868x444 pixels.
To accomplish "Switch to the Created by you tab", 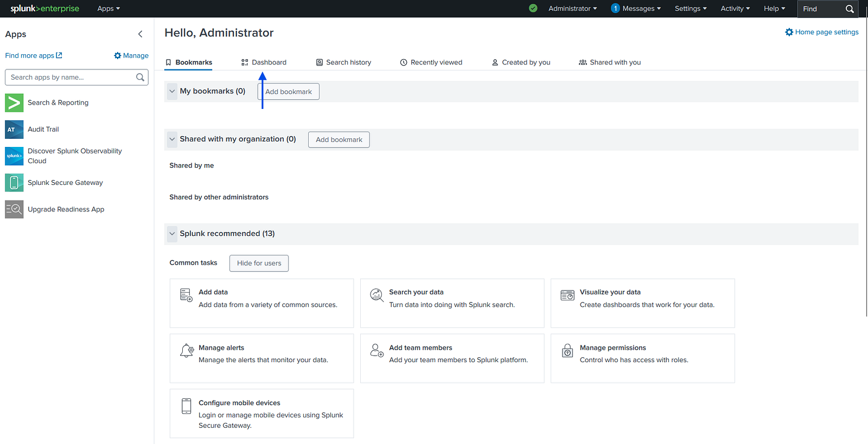I will click(x=521, y=62).
